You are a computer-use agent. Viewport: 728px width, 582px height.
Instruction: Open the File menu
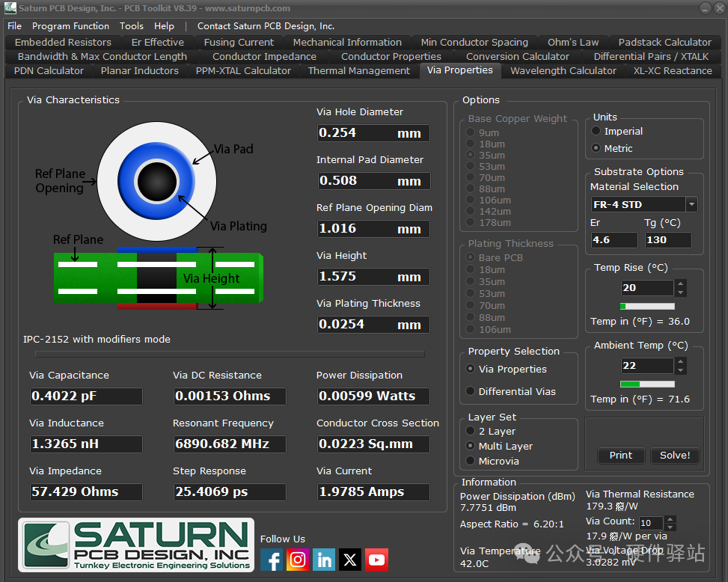click(14, 26)
